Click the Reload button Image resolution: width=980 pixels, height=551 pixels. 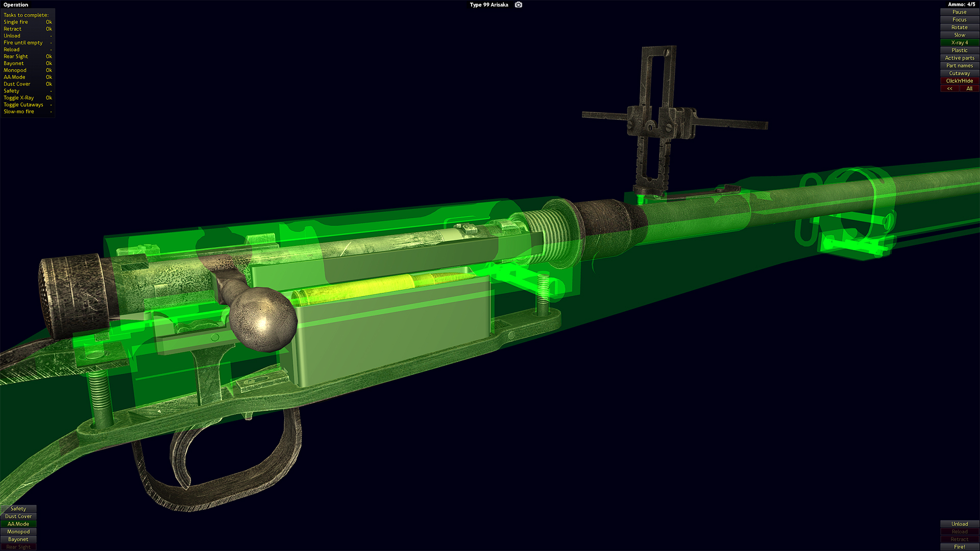click(x=959, y=532)
